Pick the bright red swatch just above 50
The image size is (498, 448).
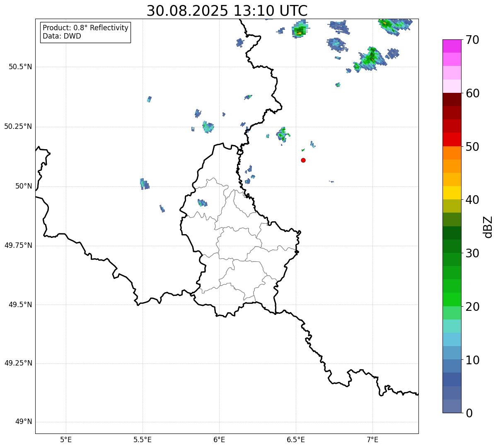452,139
